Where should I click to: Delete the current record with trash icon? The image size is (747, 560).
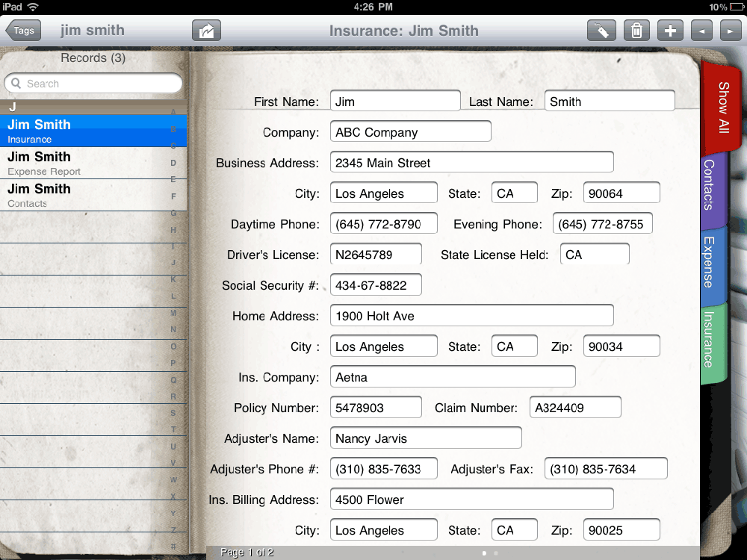636,31
